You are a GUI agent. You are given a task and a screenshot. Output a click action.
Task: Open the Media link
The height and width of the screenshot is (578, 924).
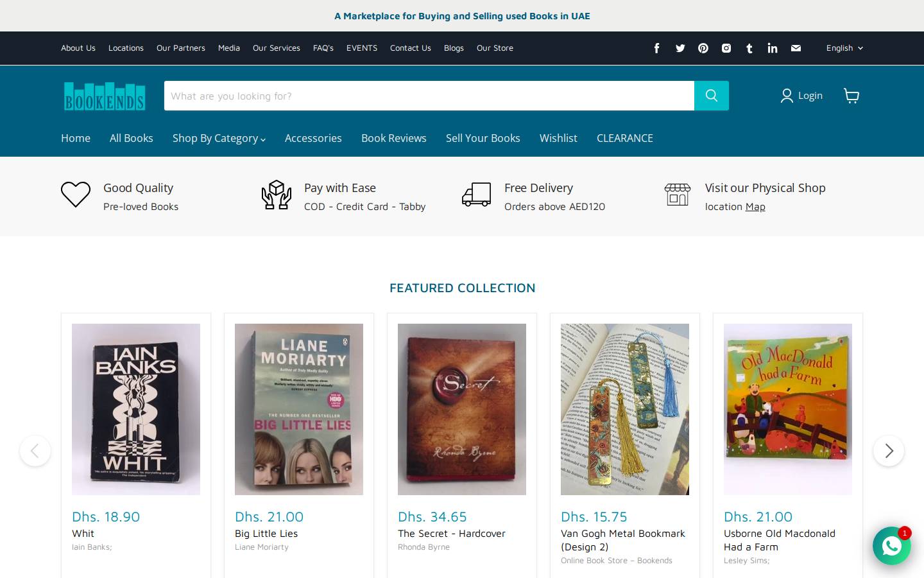pos(229,48)
